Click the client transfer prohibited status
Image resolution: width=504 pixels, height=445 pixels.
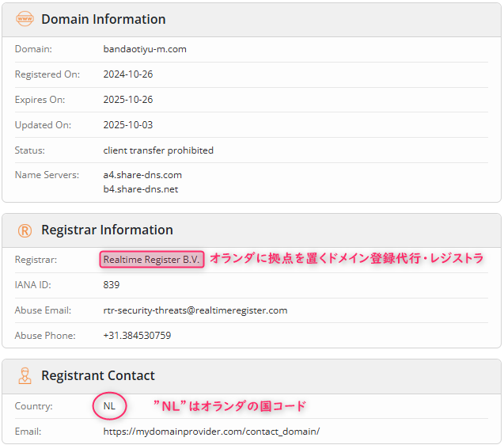[158, 150]
